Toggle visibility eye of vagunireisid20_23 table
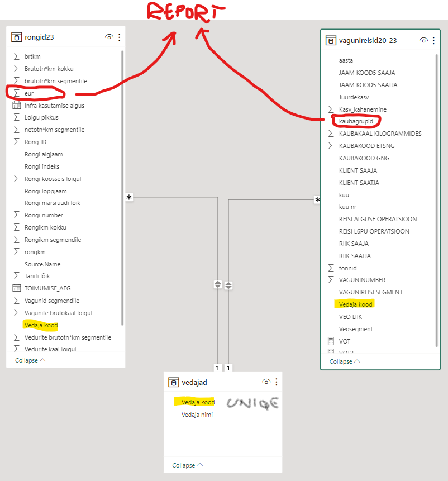 click(423, 40)
